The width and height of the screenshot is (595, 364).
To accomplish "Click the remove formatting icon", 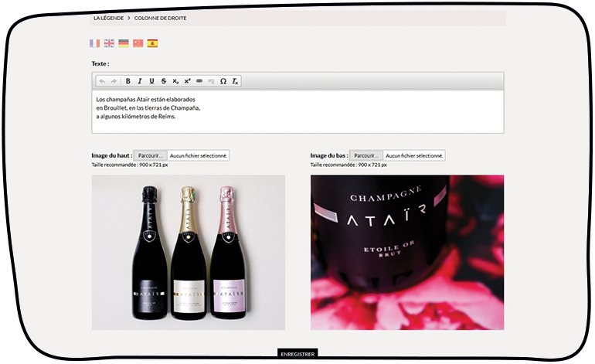I will (x=235, y=81).
